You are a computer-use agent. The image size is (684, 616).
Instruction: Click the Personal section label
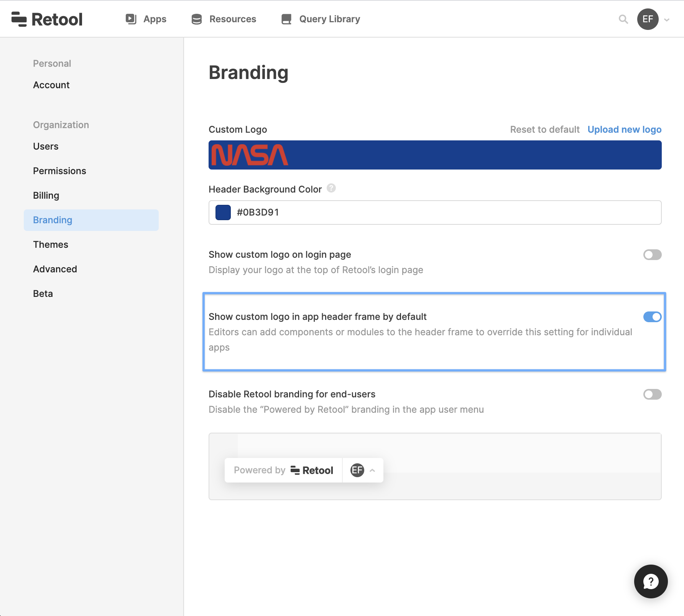point(52,64)
